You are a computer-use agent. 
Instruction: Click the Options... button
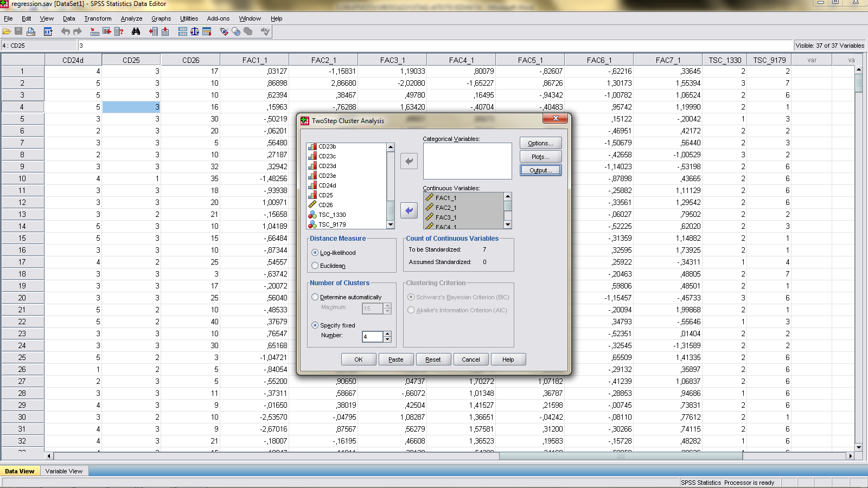(540, 143)
